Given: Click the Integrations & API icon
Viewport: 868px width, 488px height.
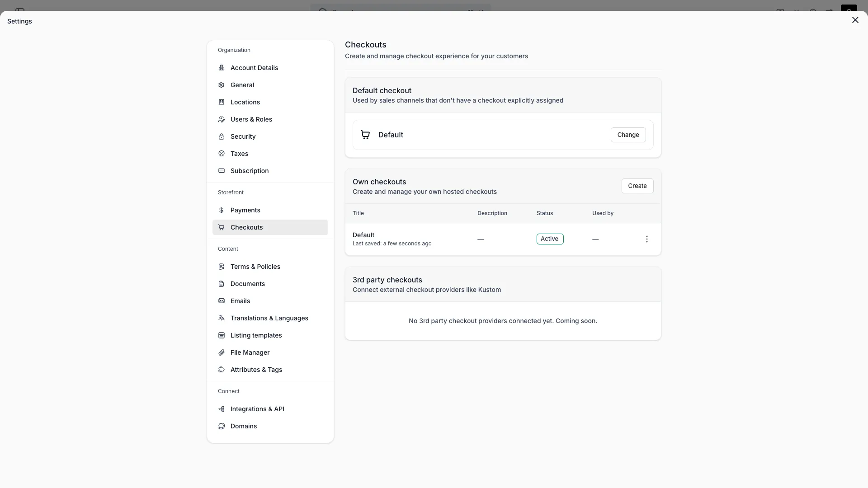Looking at the screenshot, I should click(222, 409).
